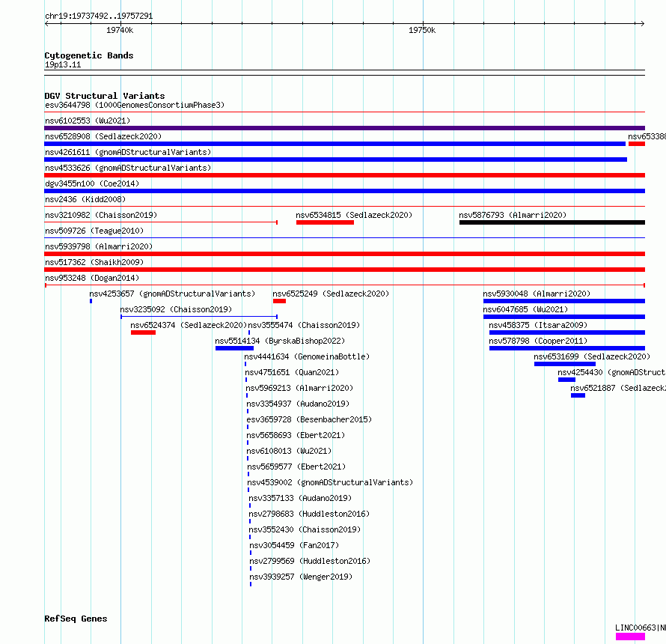This screenshot has height=644, width=666.
Task: Open nsv953248 Dogan2014 variant label
Action: pos(92,278)
